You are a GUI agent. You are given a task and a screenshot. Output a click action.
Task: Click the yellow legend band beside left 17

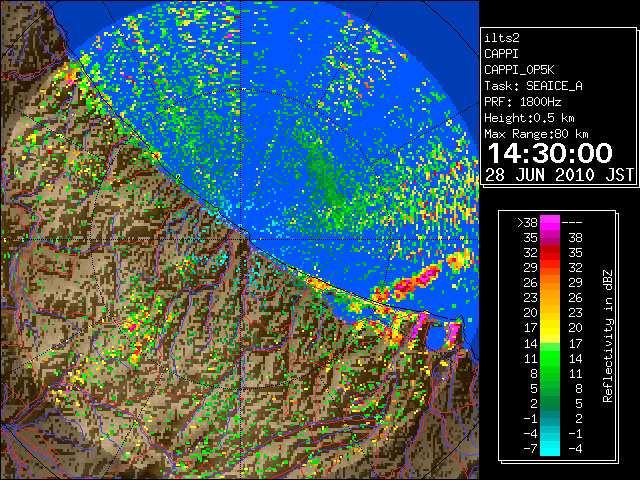[x=549, y=328]
